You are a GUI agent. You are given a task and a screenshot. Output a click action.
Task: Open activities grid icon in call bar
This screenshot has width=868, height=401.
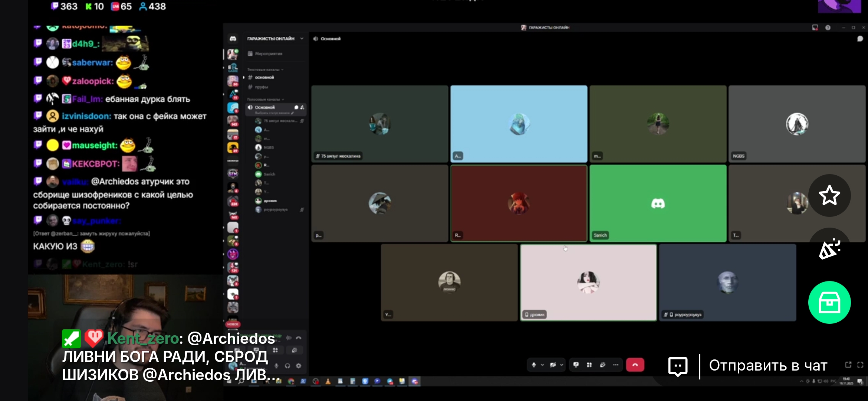point(589,365)
